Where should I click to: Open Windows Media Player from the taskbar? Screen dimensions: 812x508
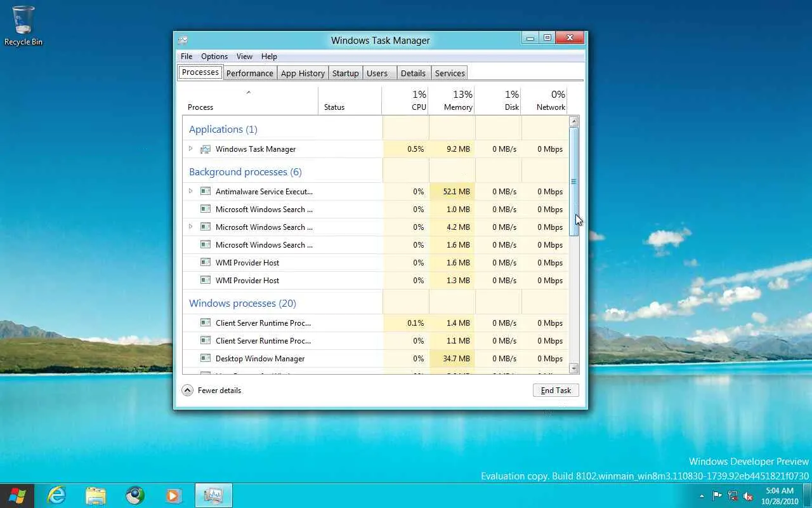point(174,495)
